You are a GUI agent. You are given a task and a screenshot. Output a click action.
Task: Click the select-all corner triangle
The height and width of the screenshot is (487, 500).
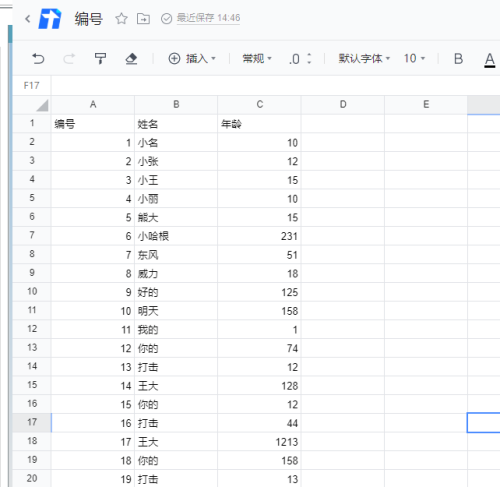click(42, 105)
